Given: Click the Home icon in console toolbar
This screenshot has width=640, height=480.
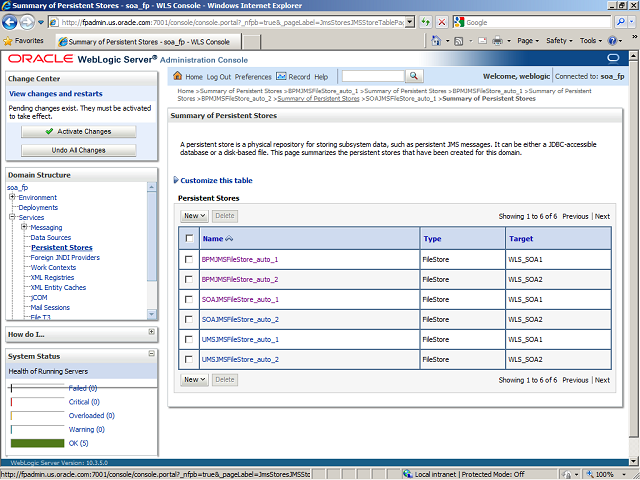Looking at the screenshot, I should click(179, 77).
